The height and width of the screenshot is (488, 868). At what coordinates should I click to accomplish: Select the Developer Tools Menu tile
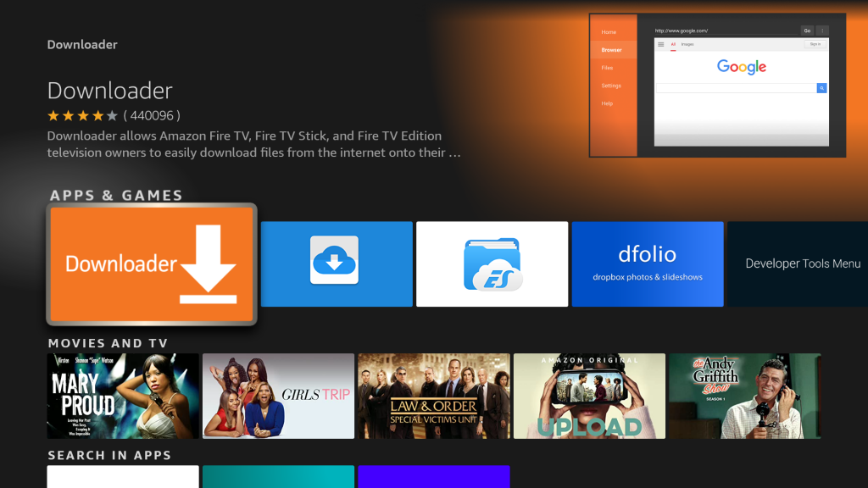pyautogui.click(x=798, y=264)
